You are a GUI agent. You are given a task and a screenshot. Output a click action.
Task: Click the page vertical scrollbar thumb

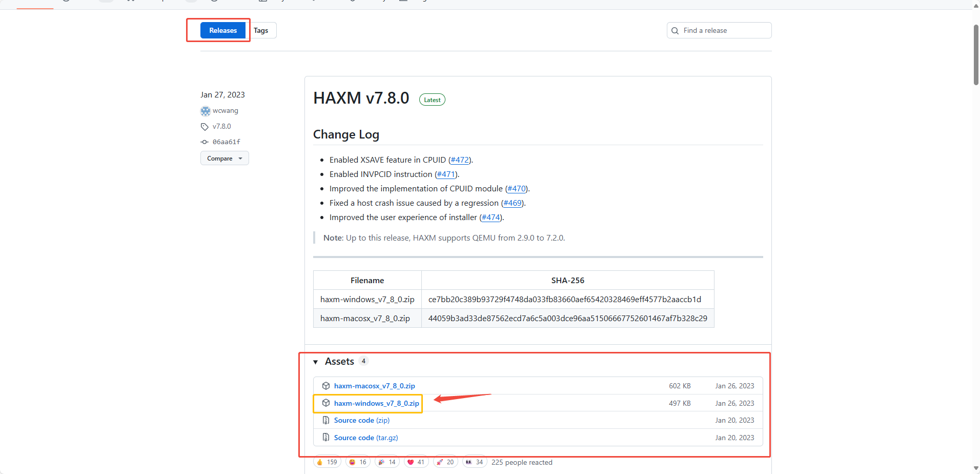[x=976, y=54]
